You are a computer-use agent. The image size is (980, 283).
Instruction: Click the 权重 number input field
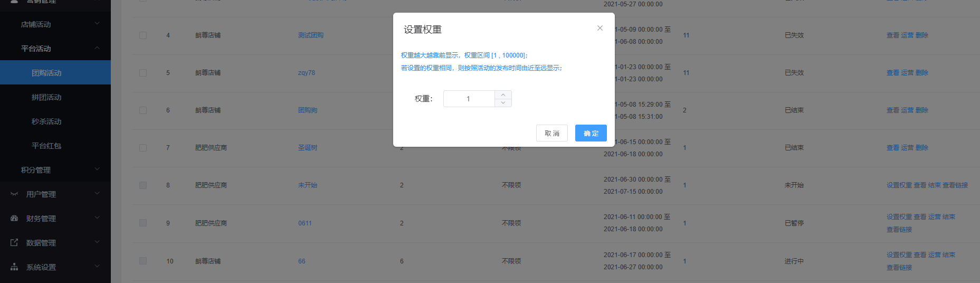point(468,99)
